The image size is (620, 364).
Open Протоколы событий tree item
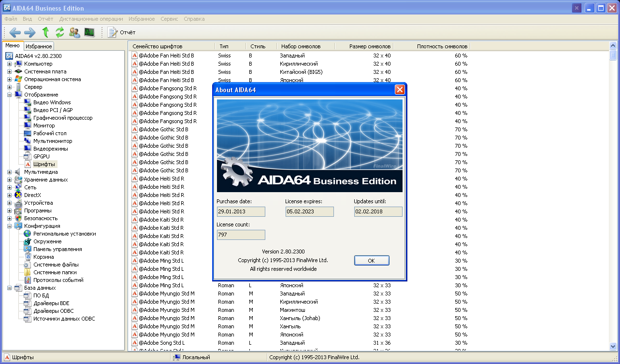[58, 280]
